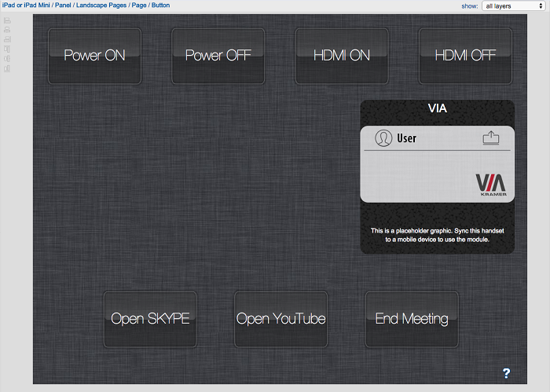Select the Open SKYPE button

150,319
